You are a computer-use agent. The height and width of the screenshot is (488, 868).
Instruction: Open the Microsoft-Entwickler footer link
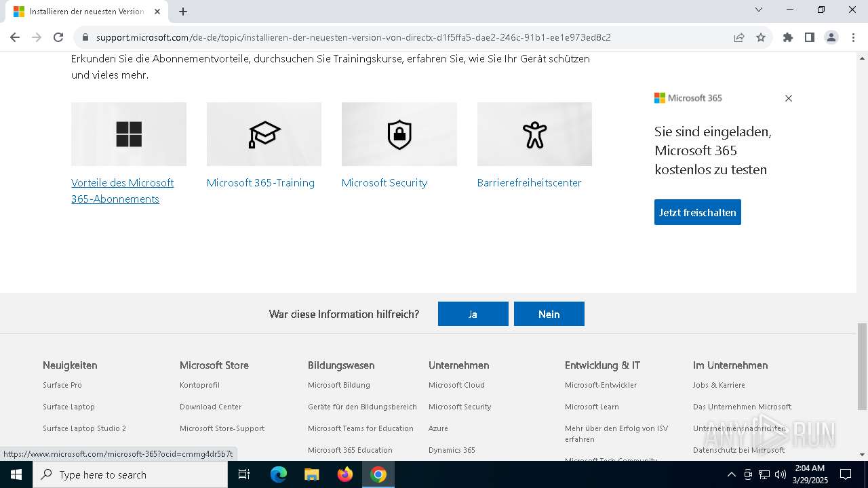[601, 385]
